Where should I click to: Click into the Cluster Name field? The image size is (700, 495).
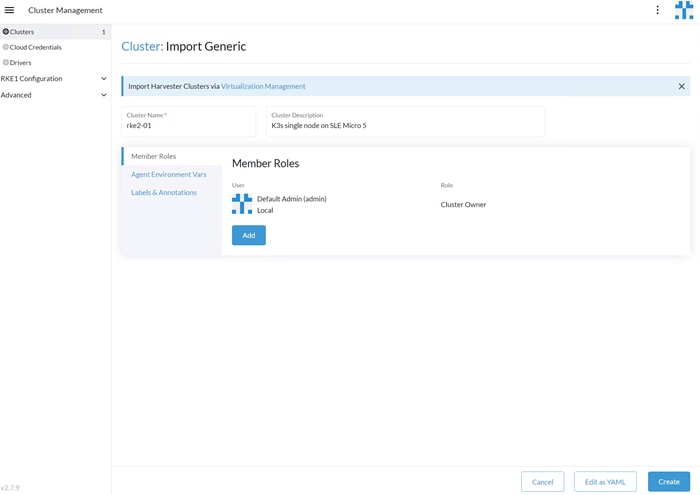click(188, 121)
